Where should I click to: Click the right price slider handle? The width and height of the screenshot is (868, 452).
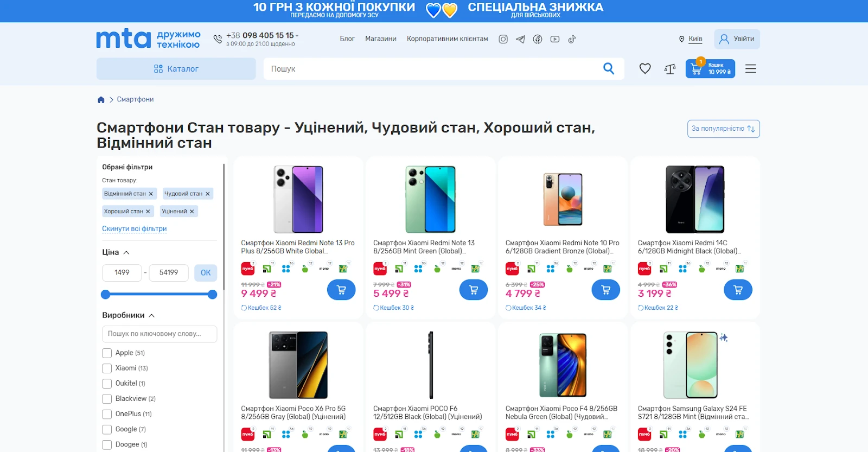pyautogui.click(x=213, y=295)
